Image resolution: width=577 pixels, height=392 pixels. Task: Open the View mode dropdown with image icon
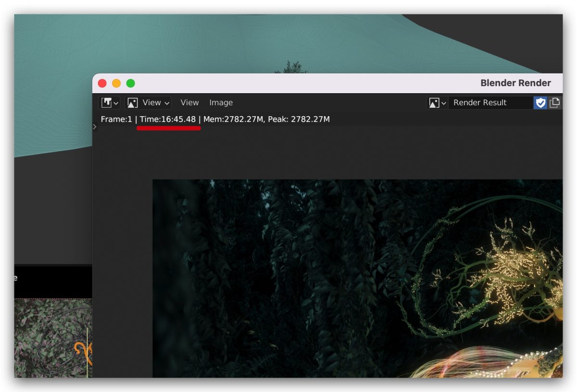pyautogui.click(x=148, y=103)
